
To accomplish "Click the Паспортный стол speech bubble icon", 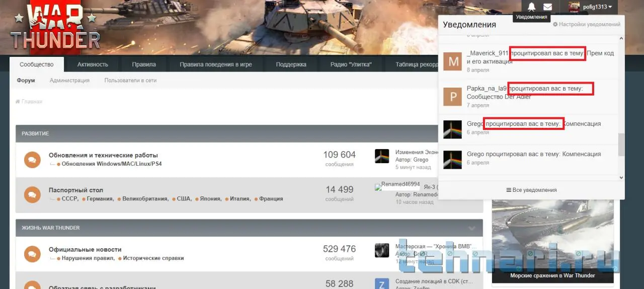I will click(x=32, y=194).
